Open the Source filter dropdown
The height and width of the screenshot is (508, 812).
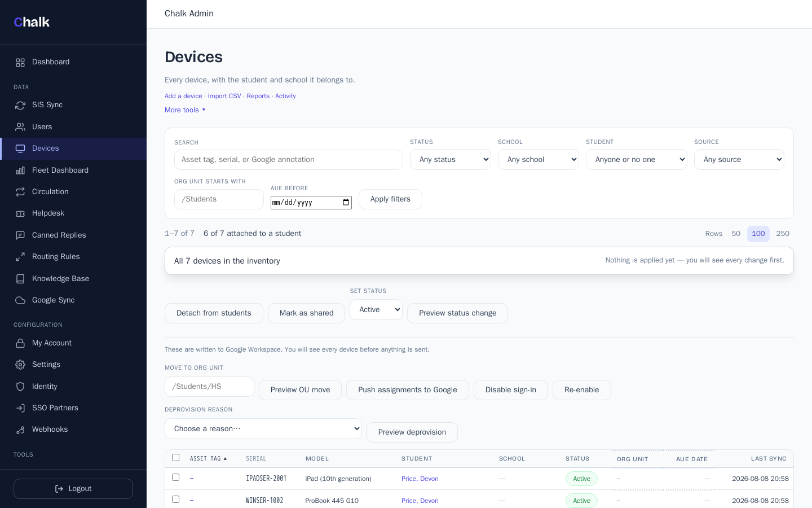click(739, 160)
